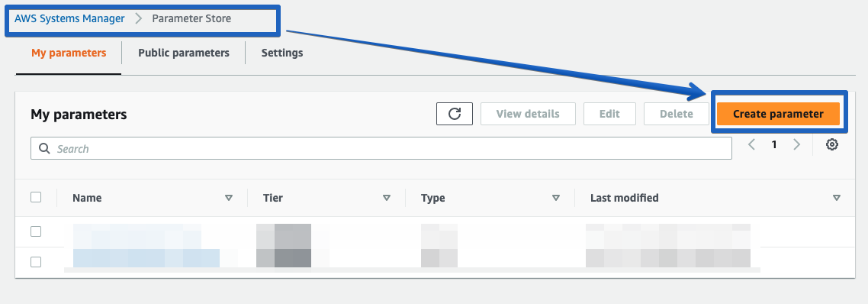Click the View details button
The image size is (868, 304).
tap(528, 114)
